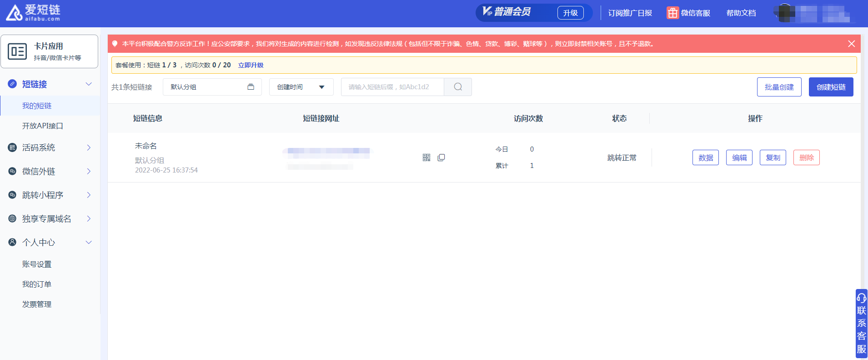Open the 默认分组 group selector
The height and width of the screenshot is (360, 868).
click(x=212, y=87)
